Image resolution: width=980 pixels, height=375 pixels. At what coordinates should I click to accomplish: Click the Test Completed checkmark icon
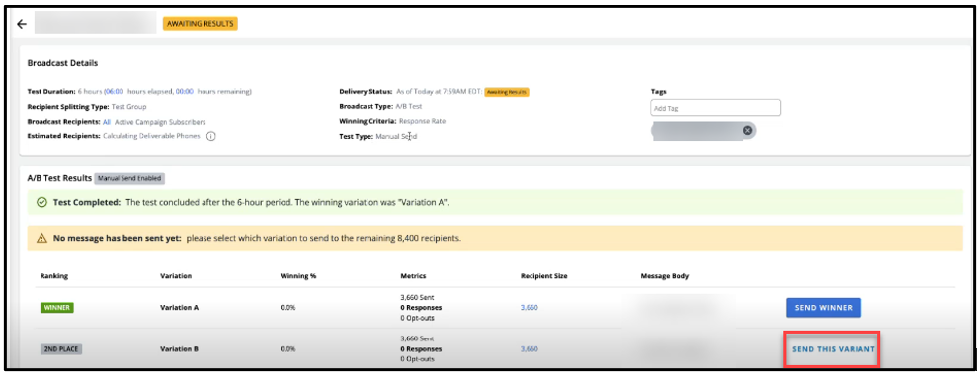point(41,202)
